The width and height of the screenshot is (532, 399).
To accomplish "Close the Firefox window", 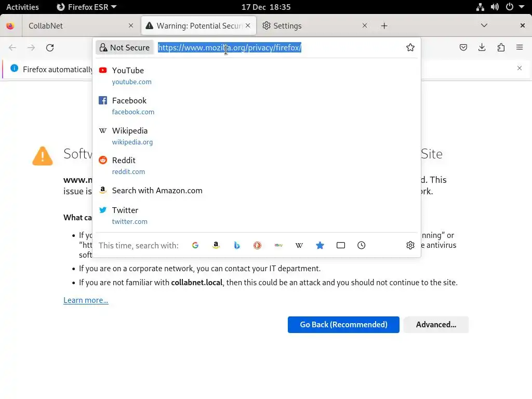I will click(x=523, y=25).
